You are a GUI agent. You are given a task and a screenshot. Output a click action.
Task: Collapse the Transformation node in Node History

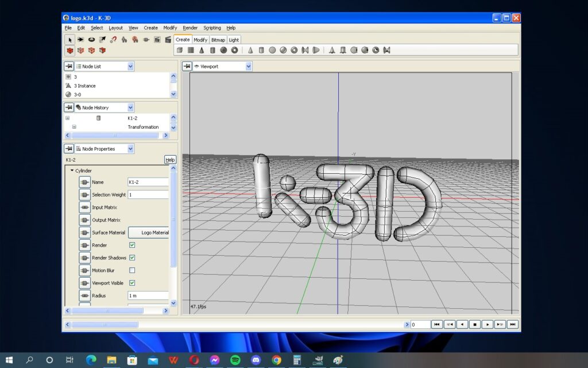click(74, 127)
